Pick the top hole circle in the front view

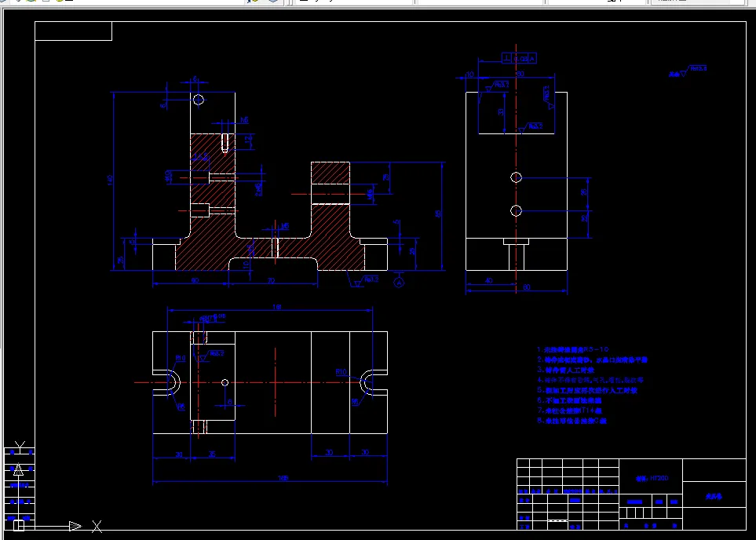tap(198, 100)
